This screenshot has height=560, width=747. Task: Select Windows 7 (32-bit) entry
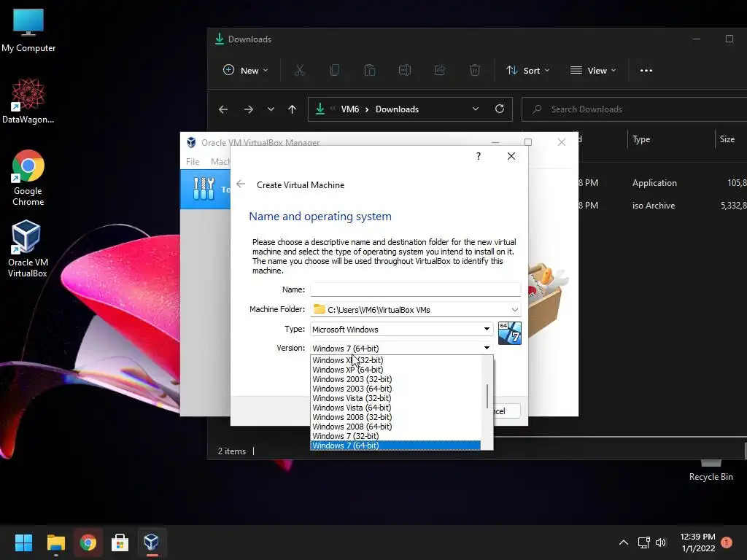pos(395,437)
